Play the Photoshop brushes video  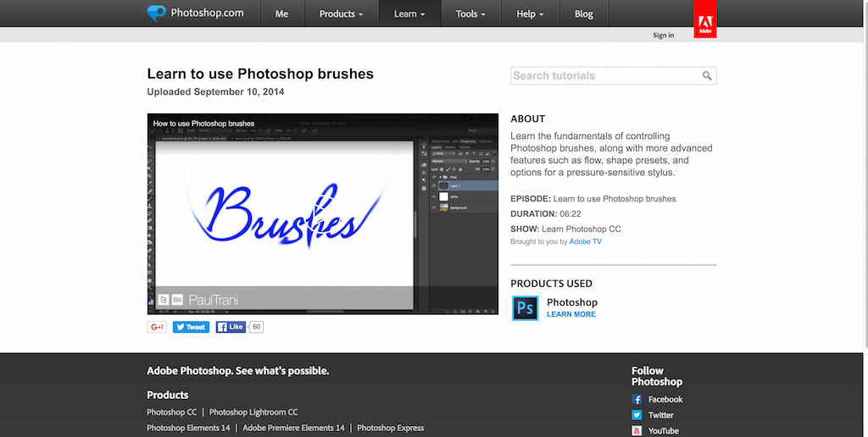coord(323,214)
